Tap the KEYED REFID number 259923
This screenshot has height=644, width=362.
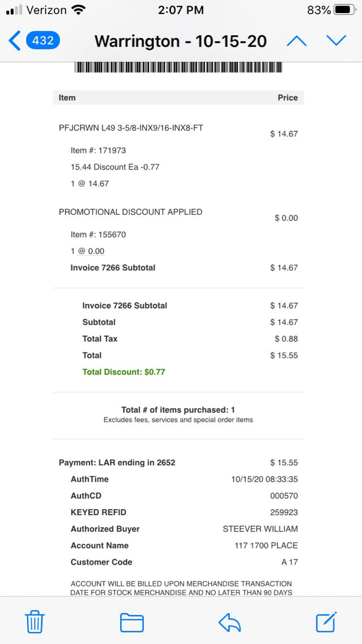tap(284, 512)
